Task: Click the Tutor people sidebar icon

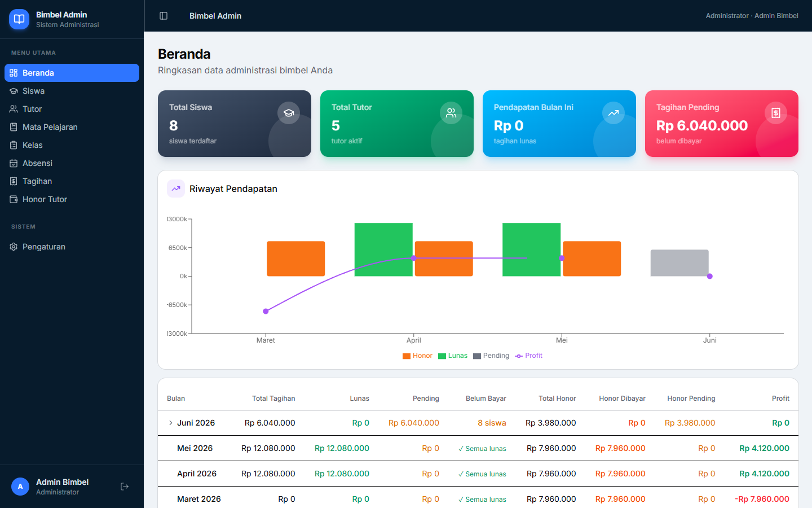Action: pyautogui.click(x=14, y=109)
